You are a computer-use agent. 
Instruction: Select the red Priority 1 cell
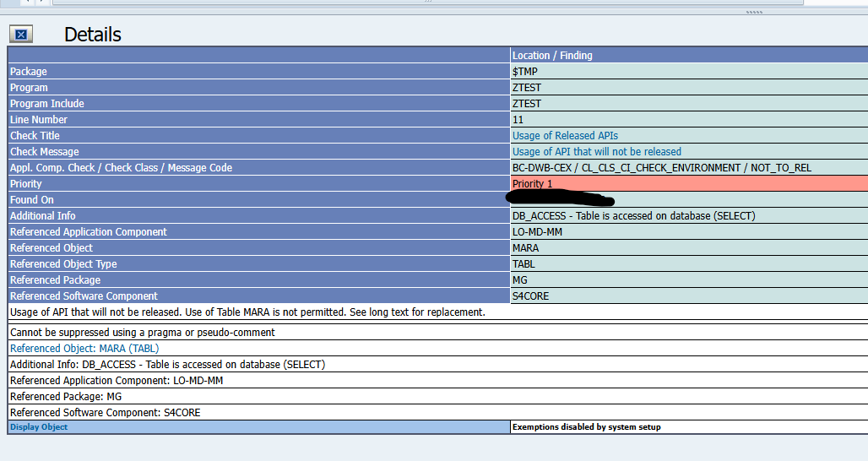[688, 184]
